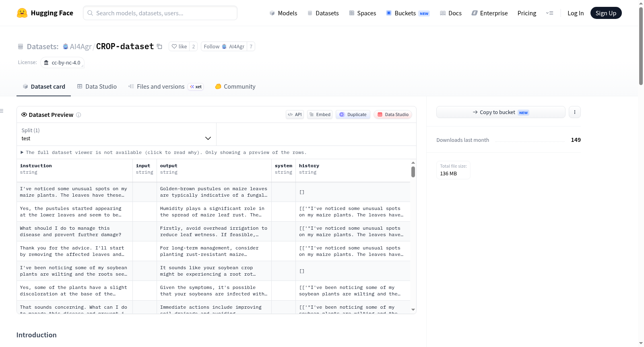Click the CROP-dataset title link
This screenshot has width=644, height=347.
[125, 46]
